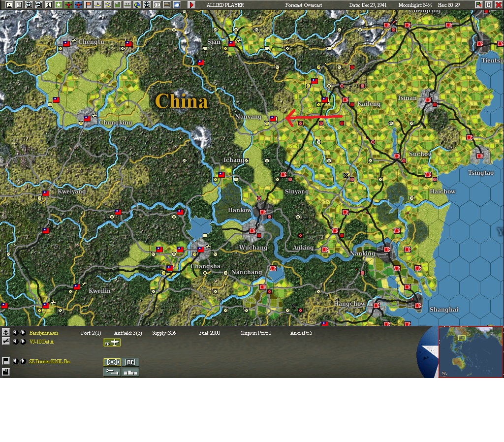Go to next base after Bandjermasin
The image size is (504, 442).
click(23, 332)
